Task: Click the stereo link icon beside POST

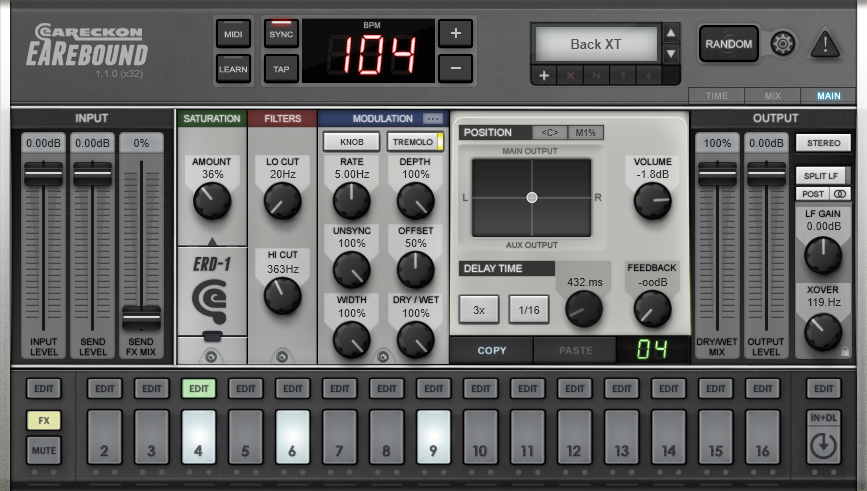Action: point(839,194)
